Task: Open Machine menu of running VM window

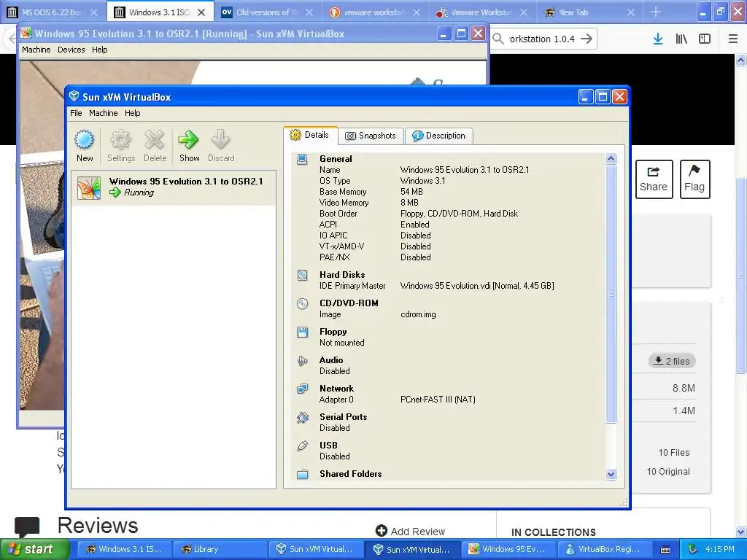Action: point(36,50)
